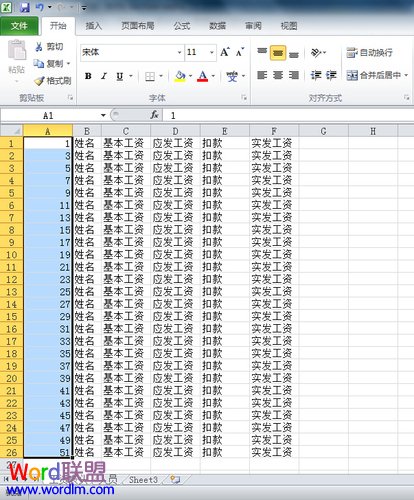Switch to the 页面布局 Page Layout tab

(137, 26)
